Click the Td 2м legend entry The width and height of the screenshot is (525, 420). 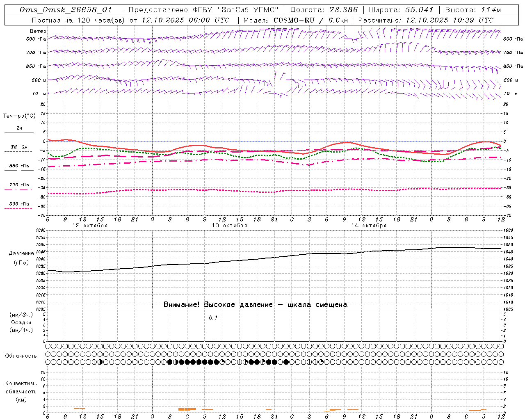pyautogui.click(x=19, y=147)
